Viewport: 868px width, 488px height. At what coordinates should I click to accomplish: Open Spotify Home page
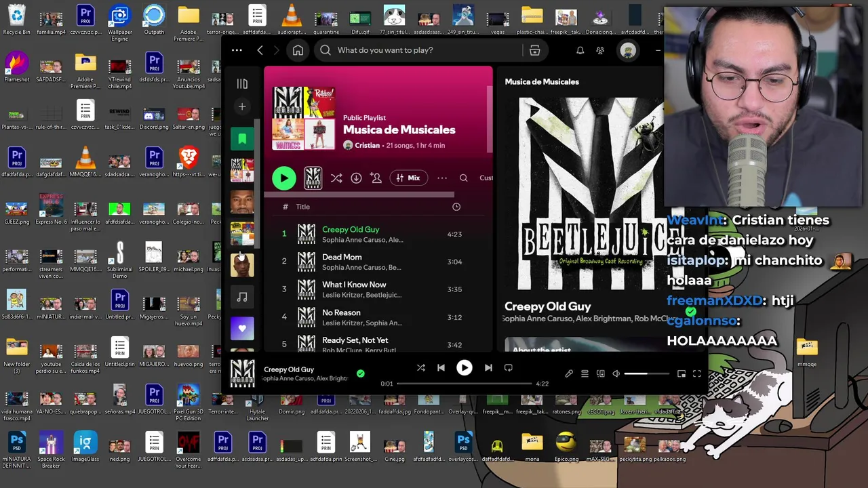(298, 50)
